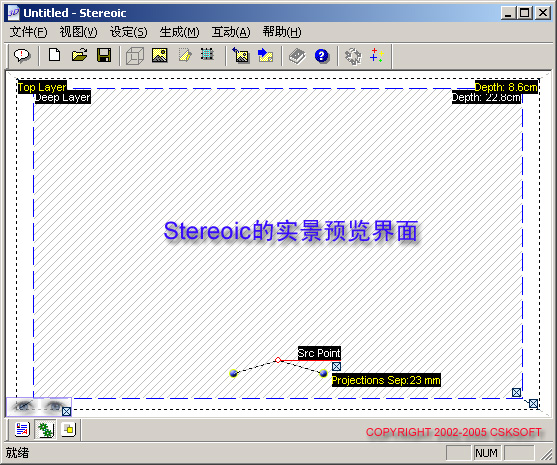This screenshot has width=557, height=465.
Task: Click the Top Layer label
Action: (x=42, y=87)
